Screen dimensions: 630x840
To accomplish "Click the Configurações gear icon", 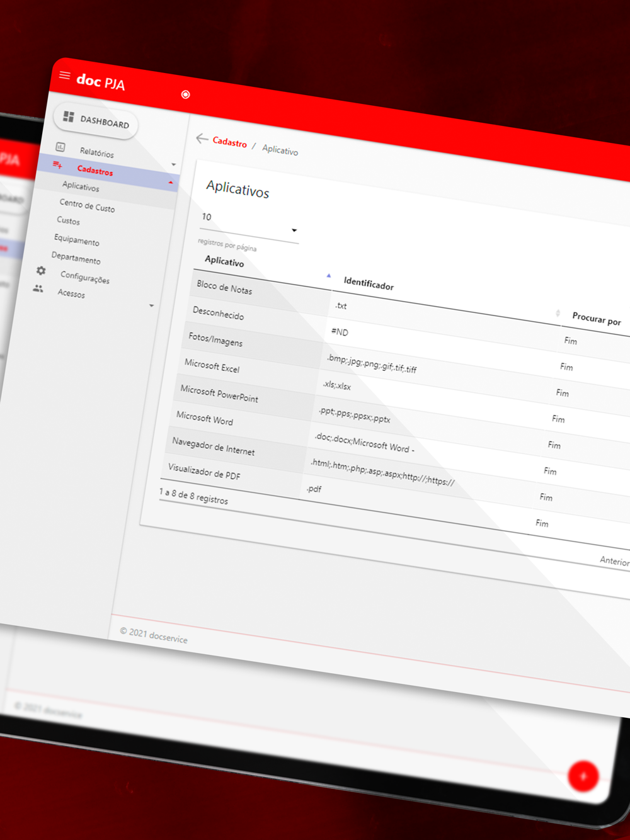I will tap(41, 270).
